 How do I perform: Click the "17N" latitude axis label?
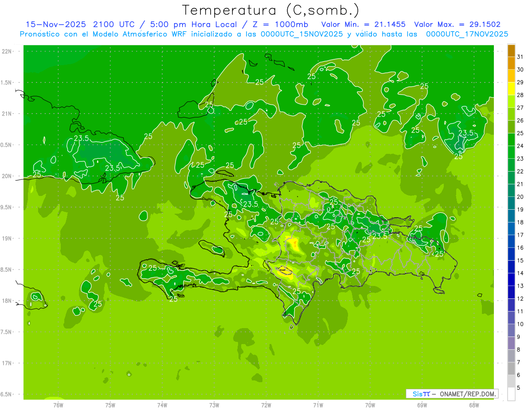pos(7,363)
